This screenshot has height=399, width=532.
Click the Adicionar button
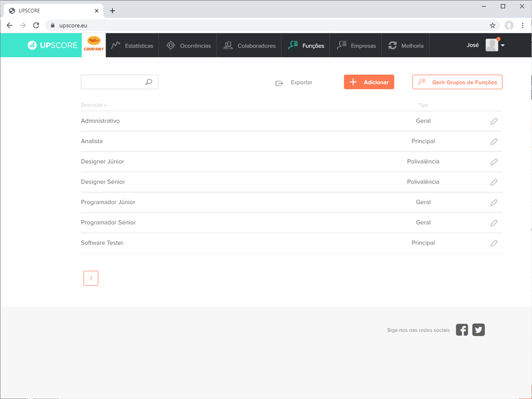click(x=369, y=82)
